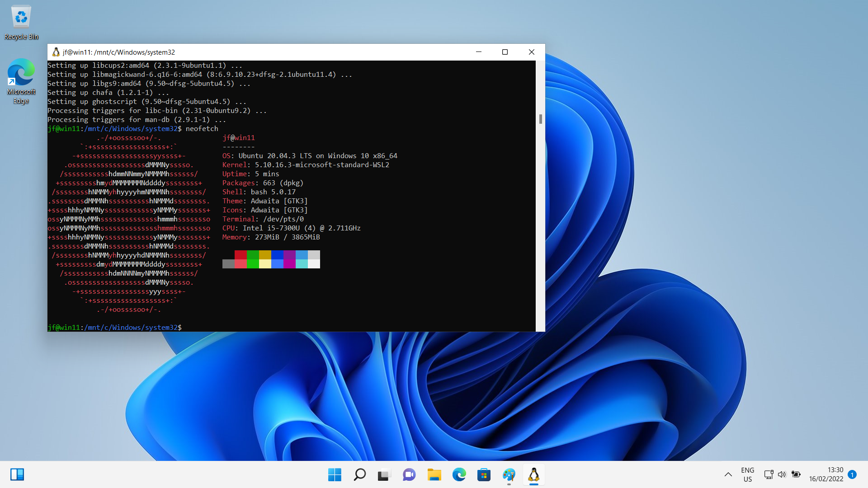This screenshot has width=868, height=488.
Task: Launch Microsoft Edge from the taskbar
Action: coord(459,474)
